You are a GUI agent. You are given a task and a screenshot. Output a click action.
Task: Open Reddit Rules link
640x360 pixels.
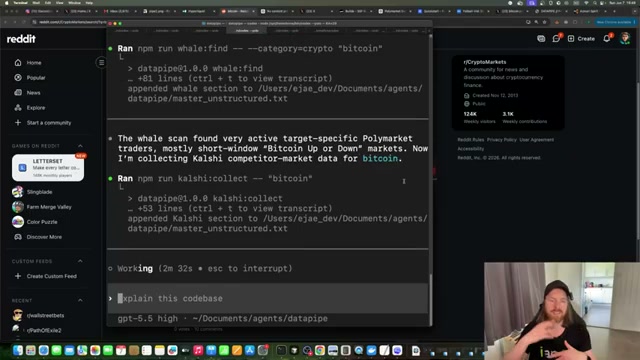pyautogui.click(x=470, y=140)
